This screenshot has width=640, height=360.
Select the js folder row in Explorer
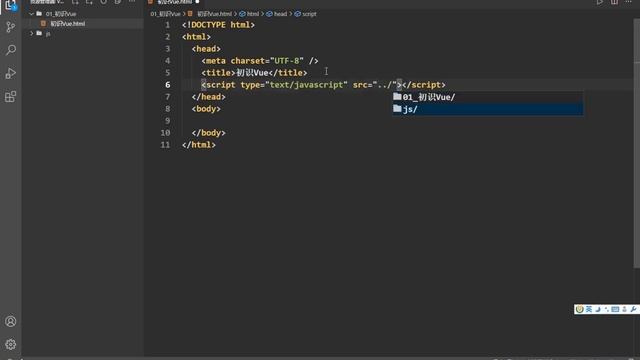pyautogui.click(x=82, y=33)
